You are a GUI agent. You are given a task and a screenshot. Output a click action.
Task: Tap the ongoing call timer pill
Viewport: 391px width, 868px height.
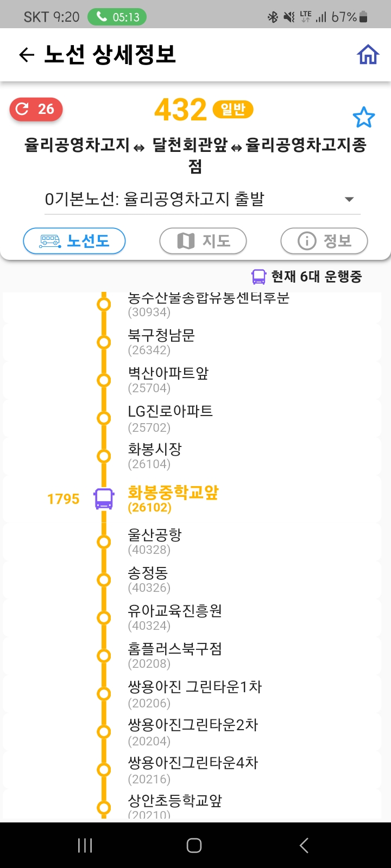coord(117,17)
